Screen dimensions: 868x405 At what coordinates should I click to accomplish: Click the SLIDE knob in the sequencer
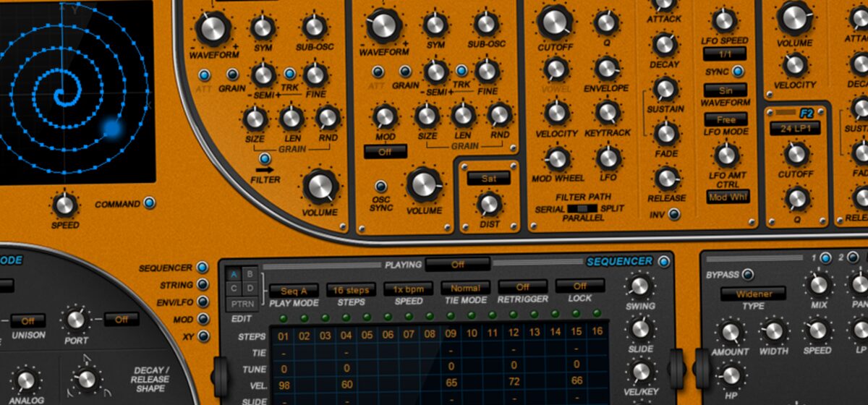[x=640, y=329]
